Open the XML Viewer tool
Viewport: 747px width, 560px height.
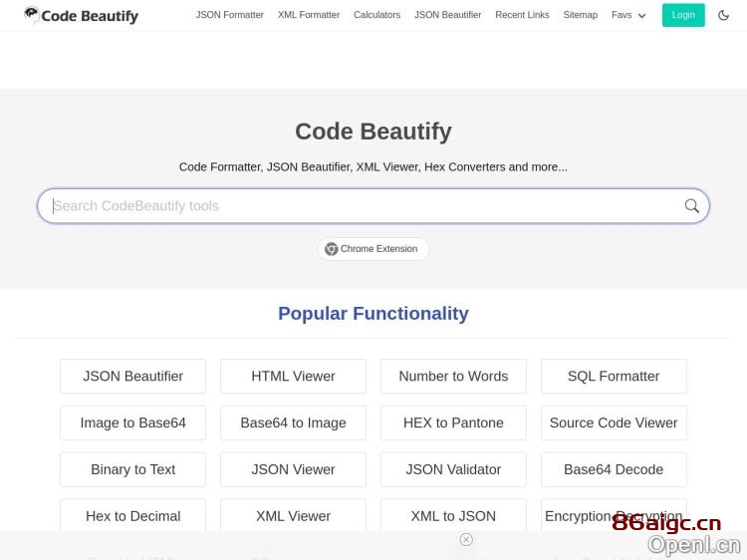pos(293,516)
